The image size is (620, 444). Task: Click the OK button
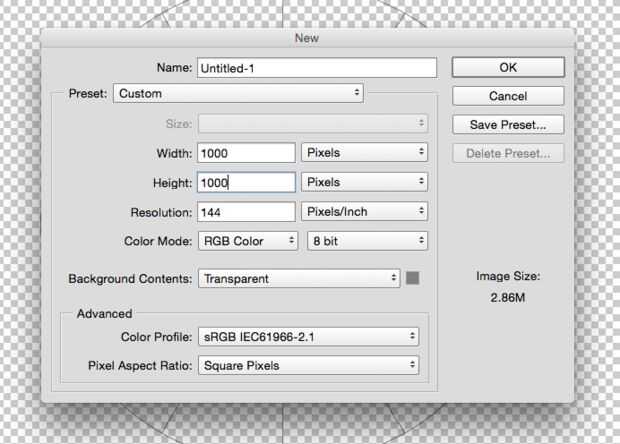[x=508, y=67]
